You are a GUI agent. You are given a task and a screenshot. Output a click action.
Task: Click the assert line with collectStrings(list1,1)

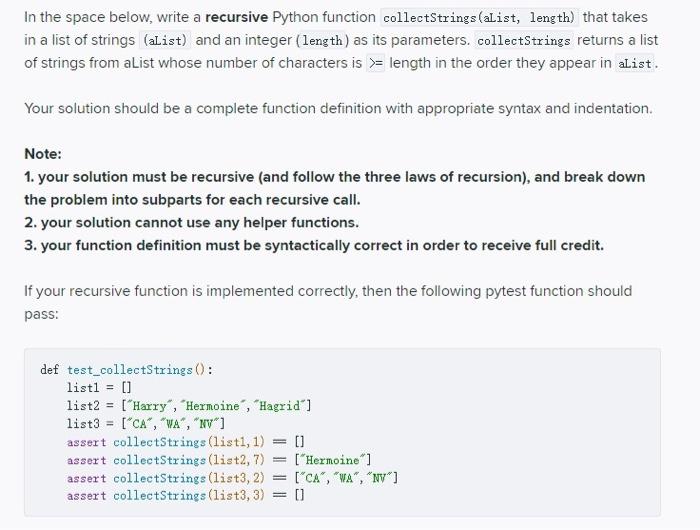pos(186,442)
